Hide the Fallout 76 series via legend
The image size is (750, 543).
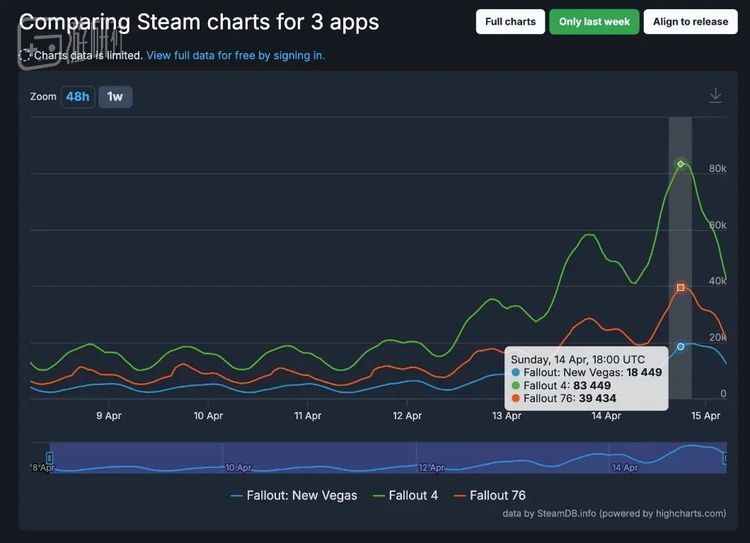(490, 496)
